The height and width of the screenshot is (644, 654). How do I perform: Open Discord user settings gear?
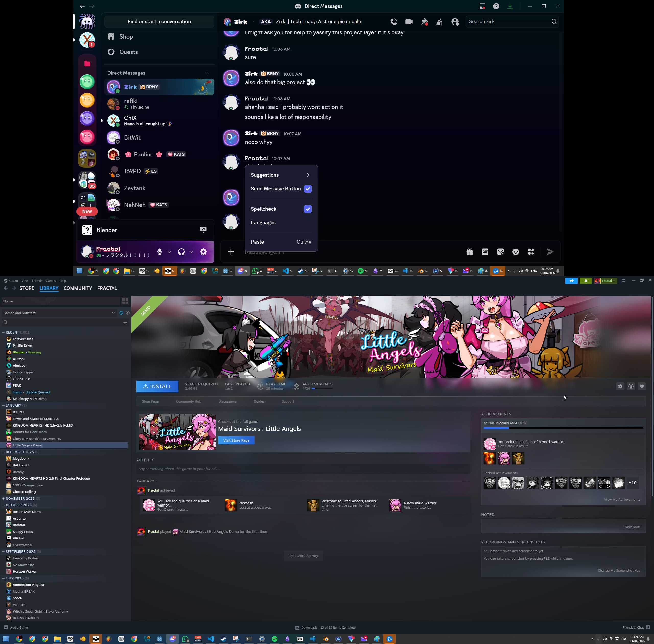click(203, 252)
